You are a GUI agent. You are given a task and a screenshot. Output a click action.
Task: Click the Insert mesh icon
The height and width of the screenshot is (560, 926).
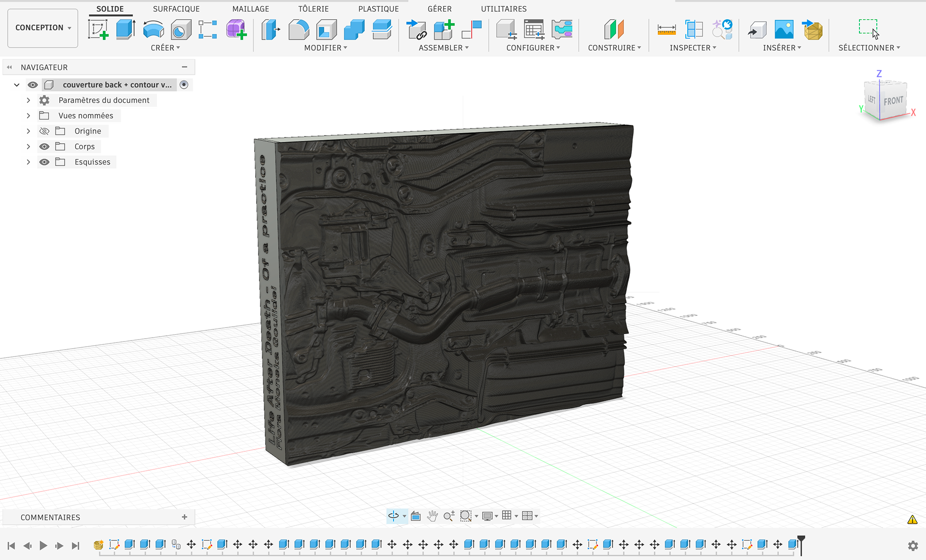pyautogui.click(x=812, y=29)
